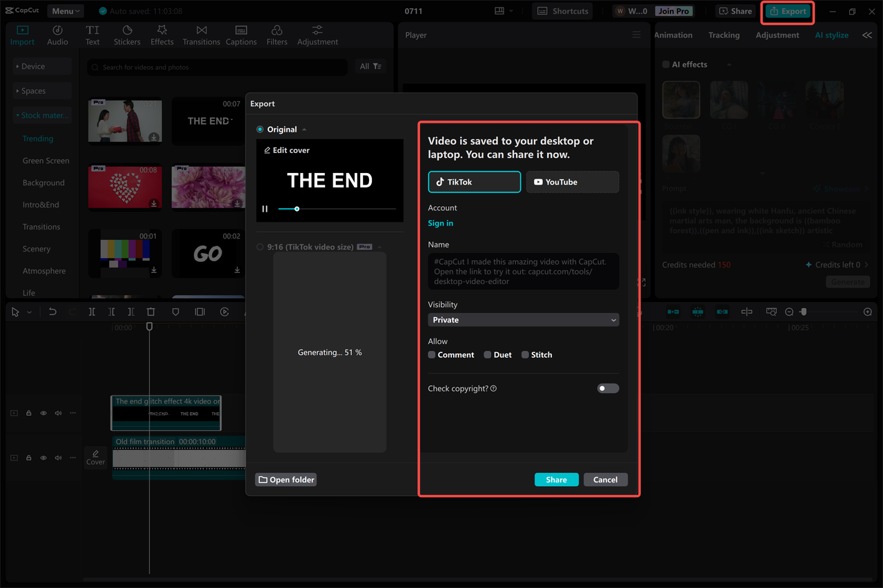
Task: Select the Captions tool
Action: click(241, 34)
